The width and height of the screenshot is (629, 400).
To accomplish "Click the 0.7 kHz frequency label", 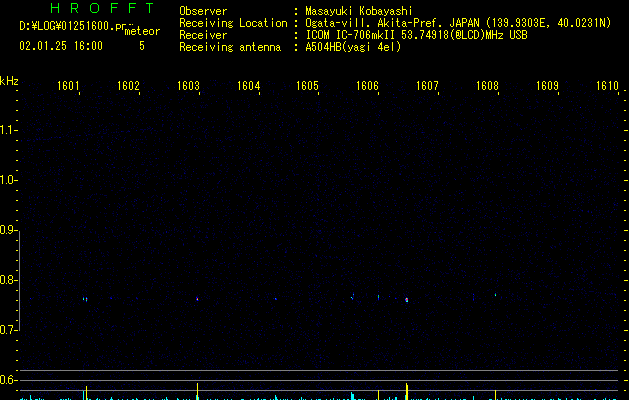I will pyautogui.click(x=8, y=330).
